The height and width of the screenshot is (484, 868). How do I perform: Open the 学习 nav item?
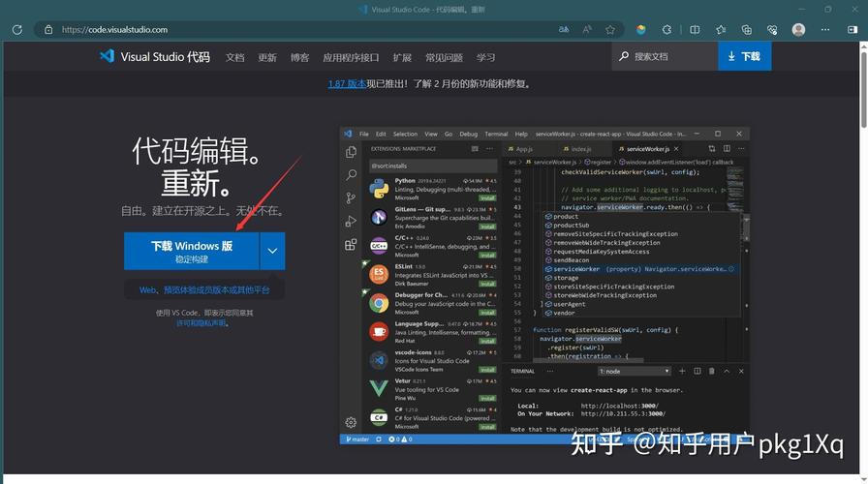tap(485, 57)
